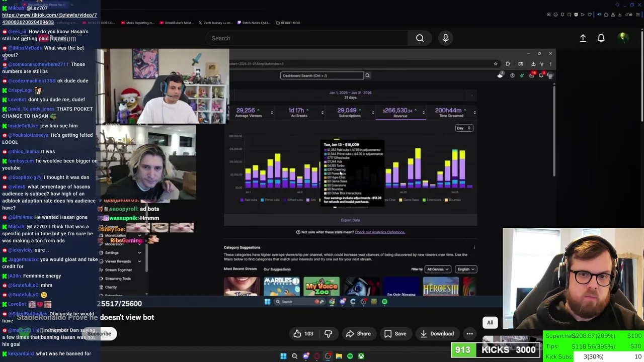Open the Twitch inbox icon with red 16 badge
The image size is (644, 362).
pyautogui.click(x=532, y=75)
